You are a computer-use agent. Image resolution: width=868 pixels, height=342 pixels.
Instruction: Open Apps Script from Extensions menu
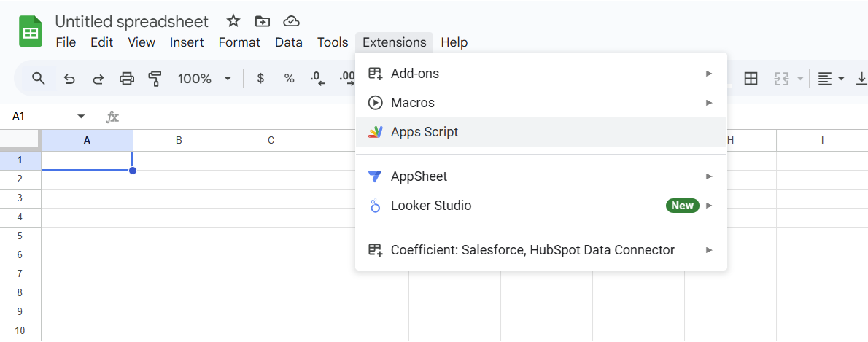[x=425, y=132]
